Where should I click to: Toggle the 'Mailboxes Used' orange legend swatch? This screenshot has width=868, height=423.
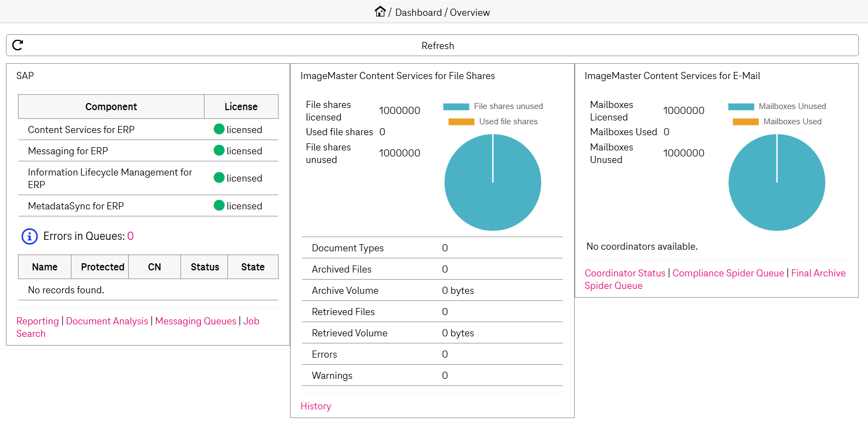[x=745, y=122]
